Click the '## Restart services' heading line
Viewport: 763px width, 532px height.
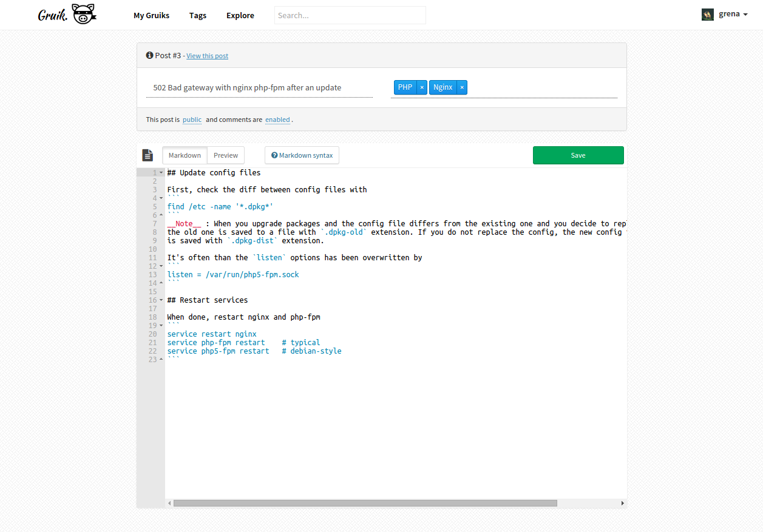208,300
